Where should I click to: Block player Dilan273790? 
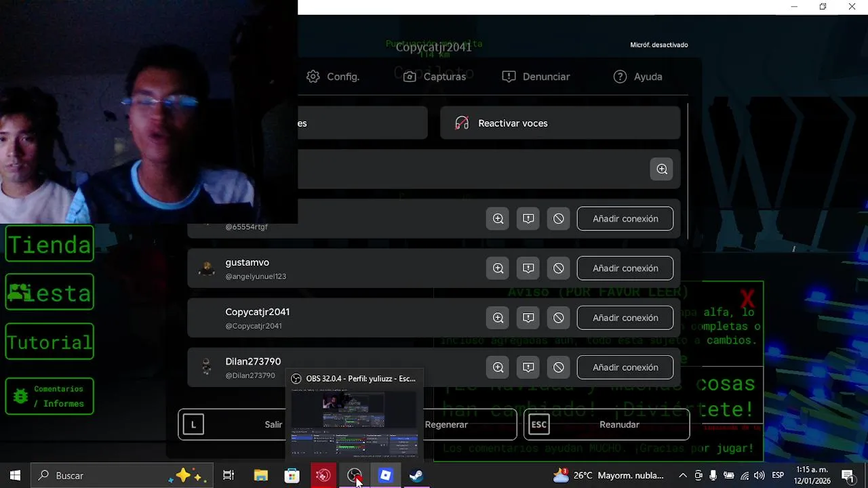(559, 367)
